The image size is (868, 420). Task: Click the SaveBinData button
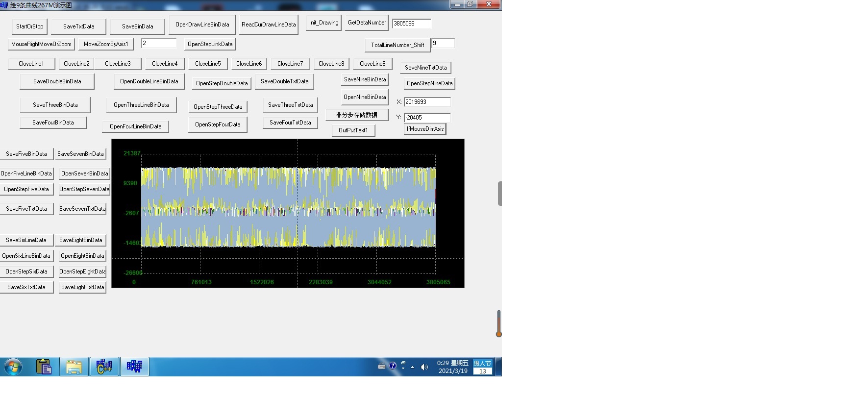[138, 26]
